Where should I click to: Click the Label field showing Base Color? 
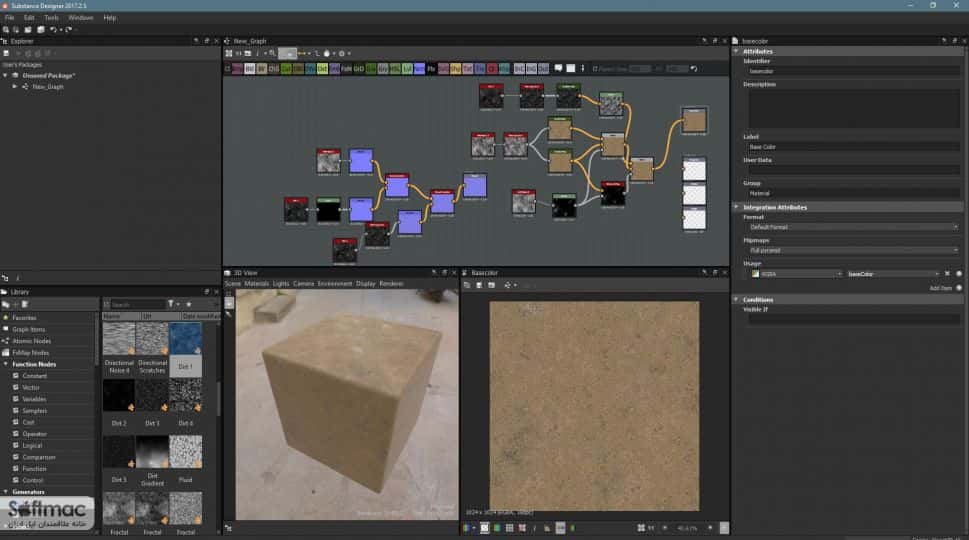coord(853,147)
